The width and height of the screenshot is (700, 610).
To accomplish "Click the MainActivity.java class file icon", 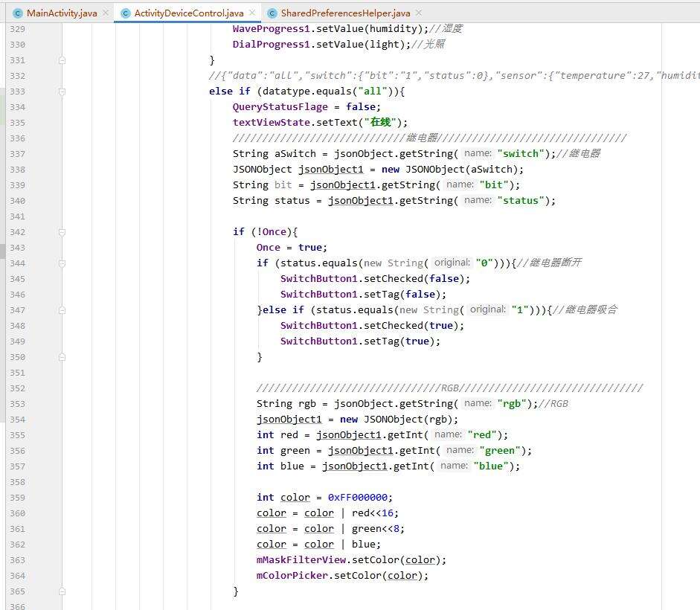I will click(x=17, y=13).
